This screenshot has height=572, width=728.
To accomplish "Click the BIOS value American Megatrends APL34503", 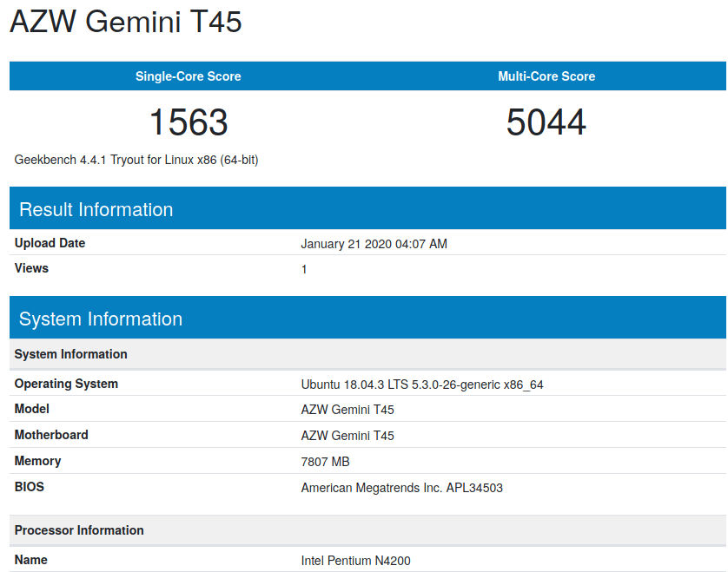I will 401,488.
